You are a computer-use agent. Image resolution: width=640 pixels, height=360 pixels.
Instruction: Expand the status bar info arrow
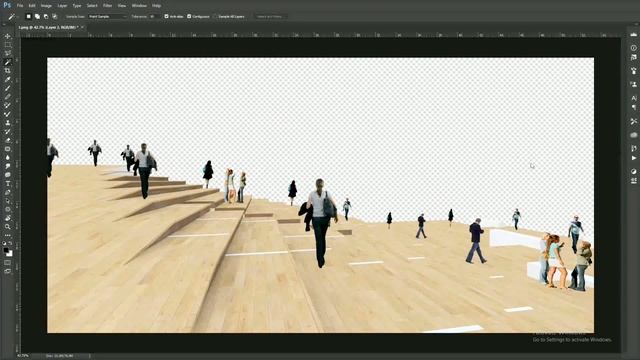point(89,356)
